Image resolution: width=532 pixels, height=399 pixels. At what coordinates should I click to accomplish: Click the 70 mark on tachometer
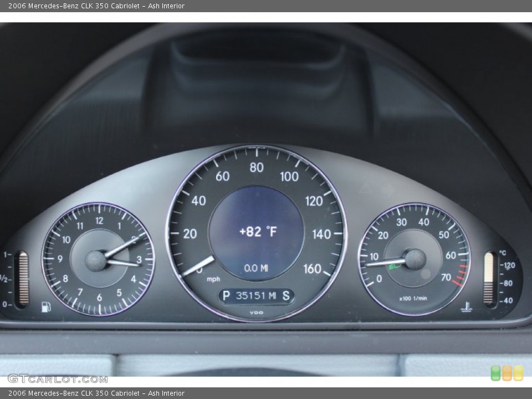[446, 278]
